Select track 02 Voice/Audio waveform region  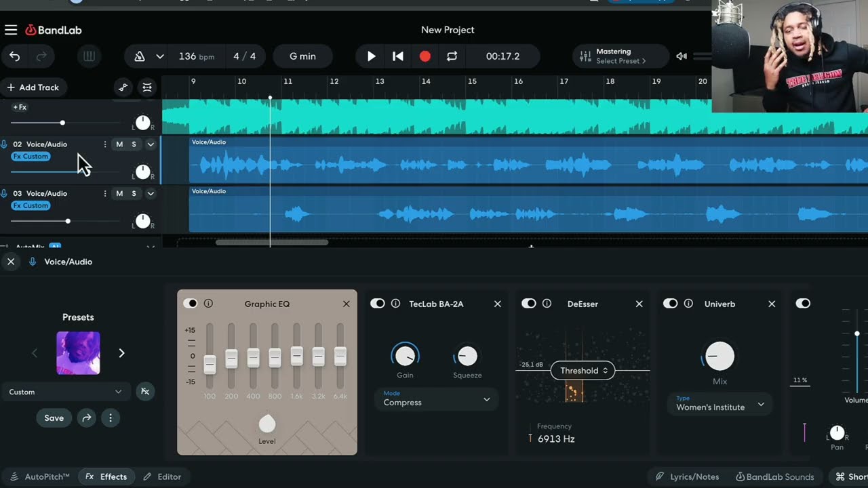pos(528,161)
